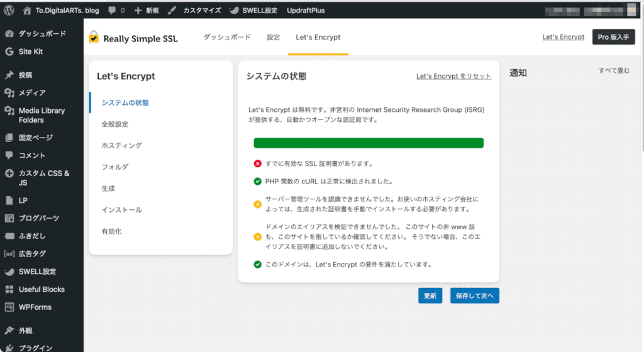Open UpdraftPlus in the admin bar

coord(306,10)
